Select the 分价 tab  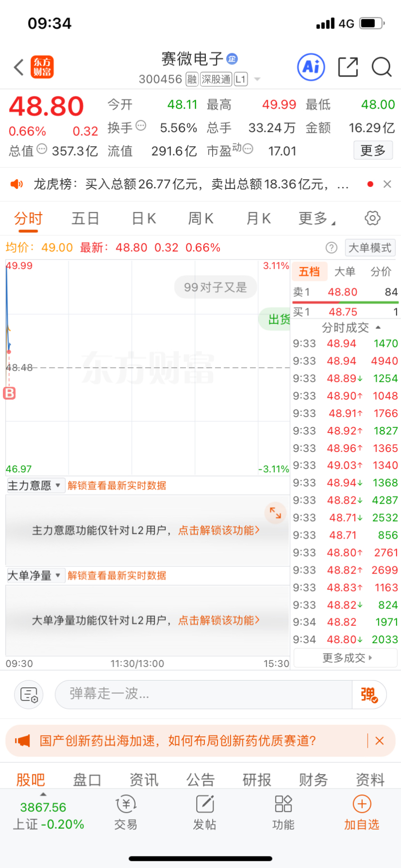pos(381,272)
